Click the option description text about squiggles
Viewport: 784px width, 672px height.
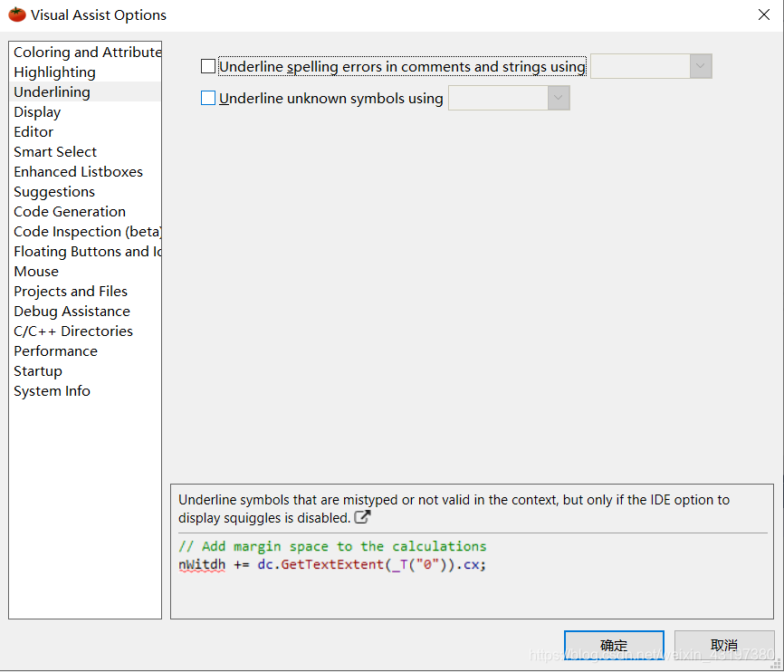click(x=454, y=508)
